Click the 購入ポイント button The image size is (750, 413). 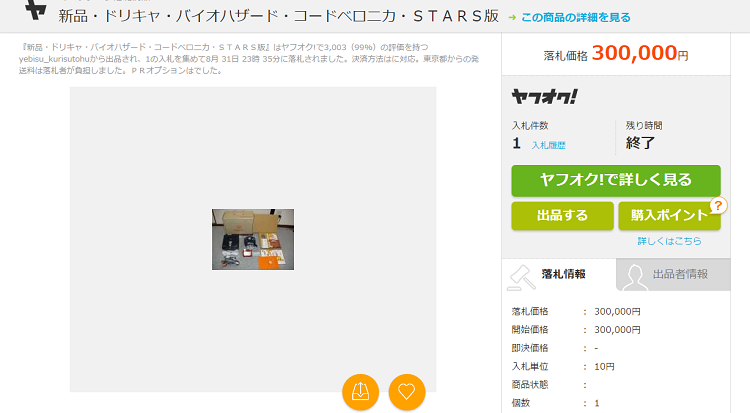669,216
